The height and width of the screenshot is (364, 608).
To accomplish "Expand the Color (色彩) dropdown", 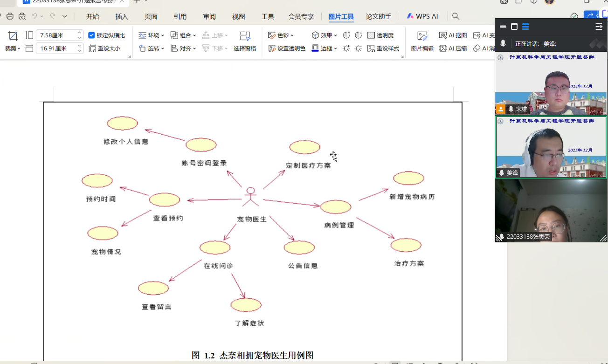I will tap(281, 35).
